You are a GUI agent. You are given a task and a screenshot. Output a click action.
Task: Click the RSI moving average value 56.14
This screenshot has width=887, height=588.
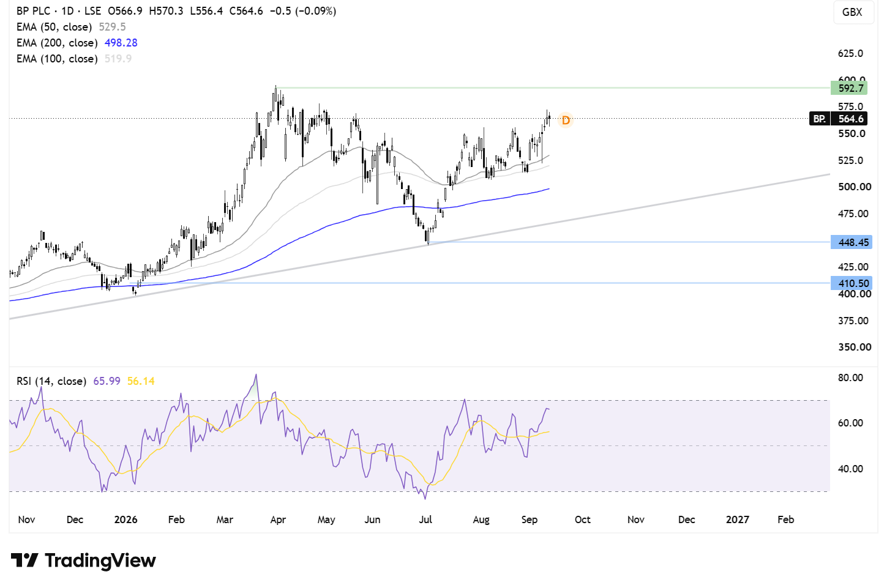(141, 381)
